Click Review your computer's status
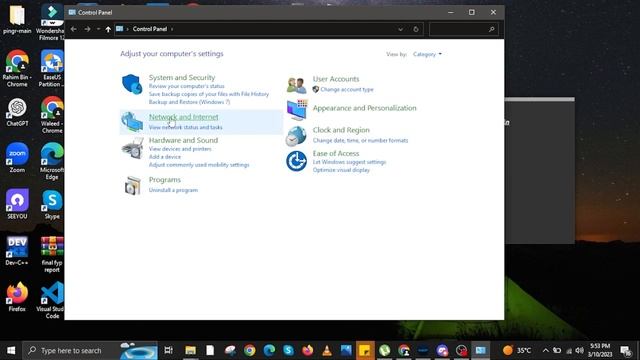 [x=187, y=87]
